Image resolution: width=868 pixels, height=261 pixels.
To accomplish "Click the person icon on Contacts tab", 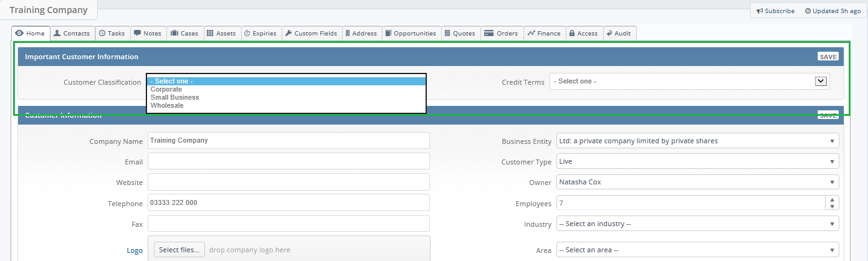I will click(x=57, y=33).
